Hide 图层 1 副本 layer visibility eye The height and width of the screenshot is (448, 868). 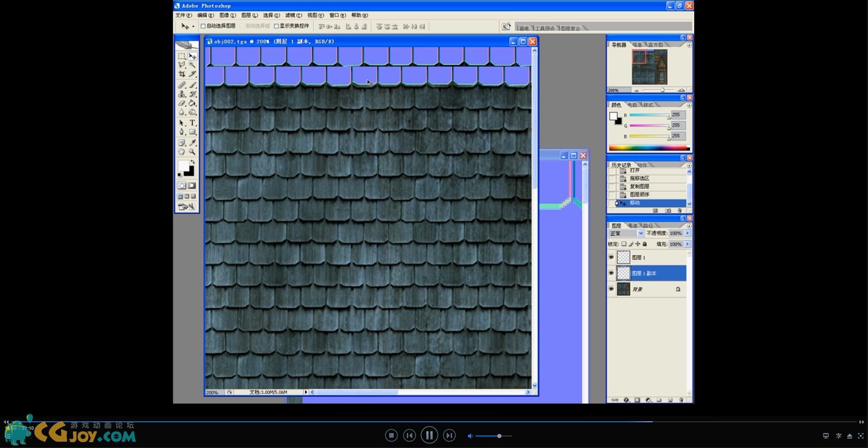(611, 273)
